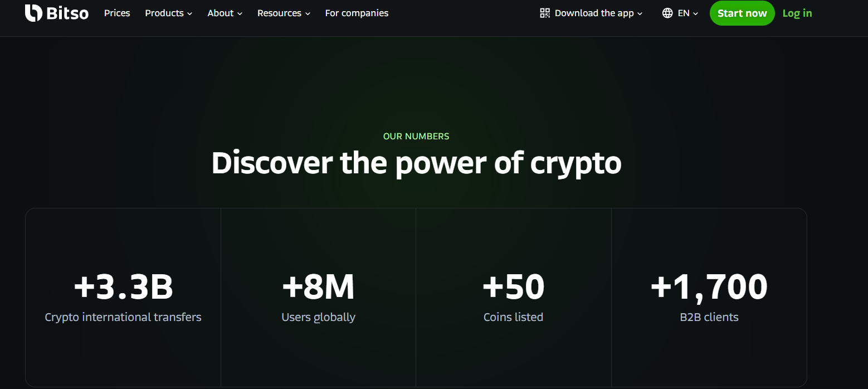Expand the About dropdown menu
Screen dimensions: 868x389
click(x=225, y=13)
